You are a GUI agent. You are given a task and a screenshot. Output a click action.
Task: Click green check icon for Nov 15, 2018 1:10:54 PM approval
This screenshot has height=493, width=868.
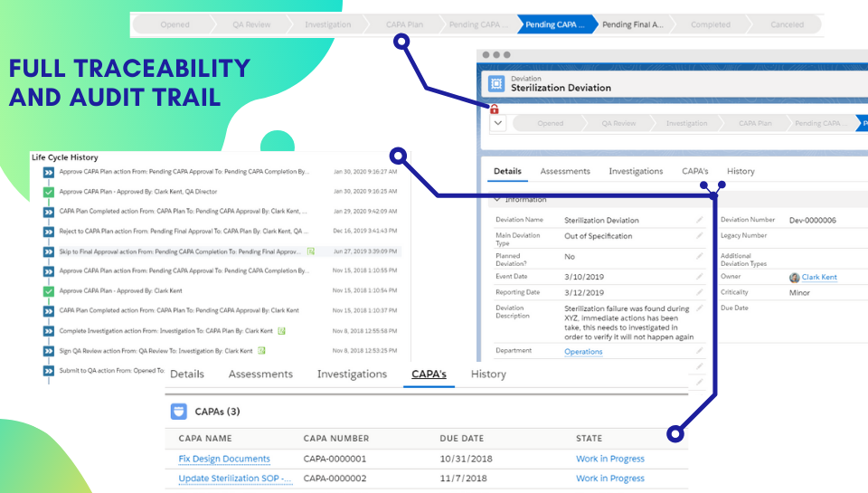pyautogui.click(x=49, y=291)
